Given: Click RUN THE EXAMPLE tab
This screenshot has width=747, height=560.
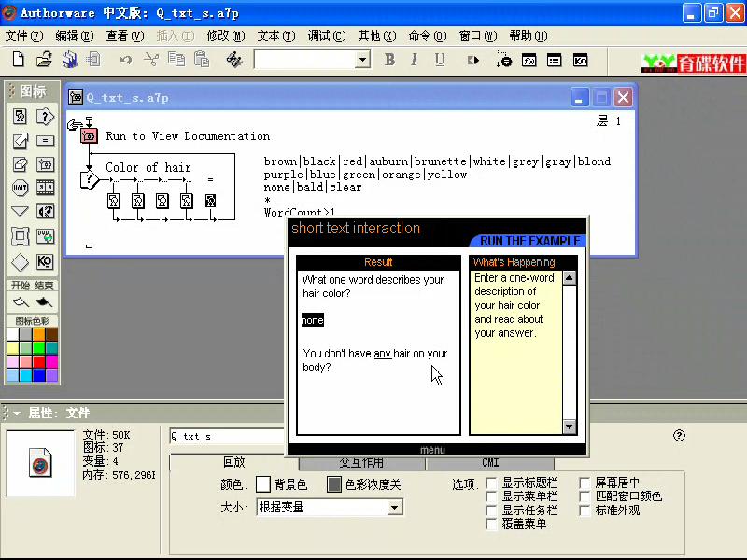Looking at the screenshot, I should tap(529, 241).
